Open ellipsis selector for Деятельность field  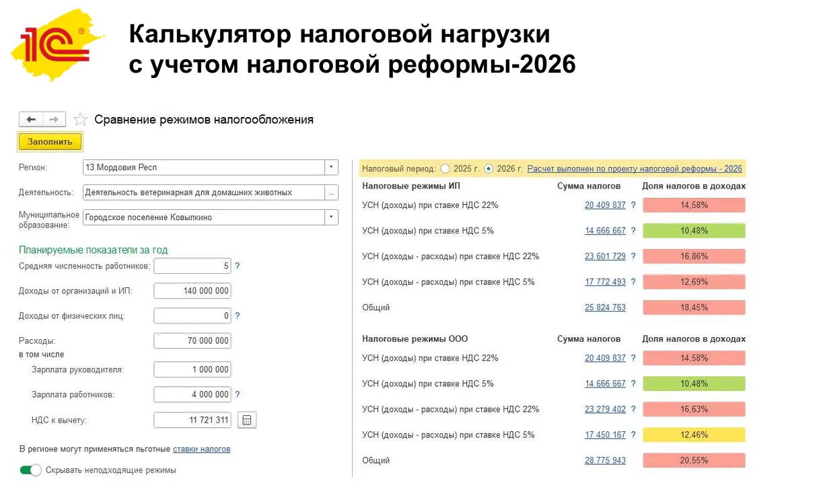[331, 192]
